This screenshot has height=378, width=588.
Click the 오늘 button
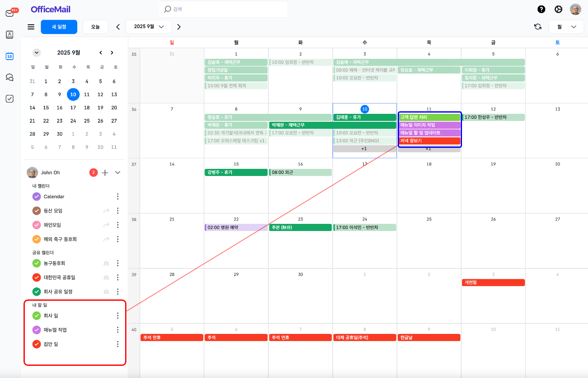(x=95, y=27)
